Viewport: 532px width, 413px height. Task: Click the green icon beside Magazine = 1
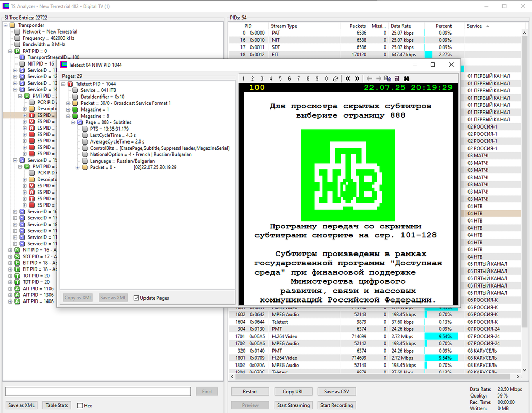[x=75, y=109]
